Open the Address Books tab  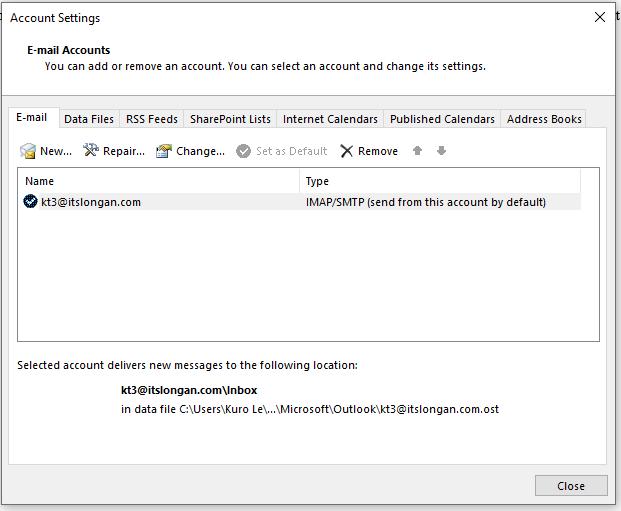(x=544, y=119)
